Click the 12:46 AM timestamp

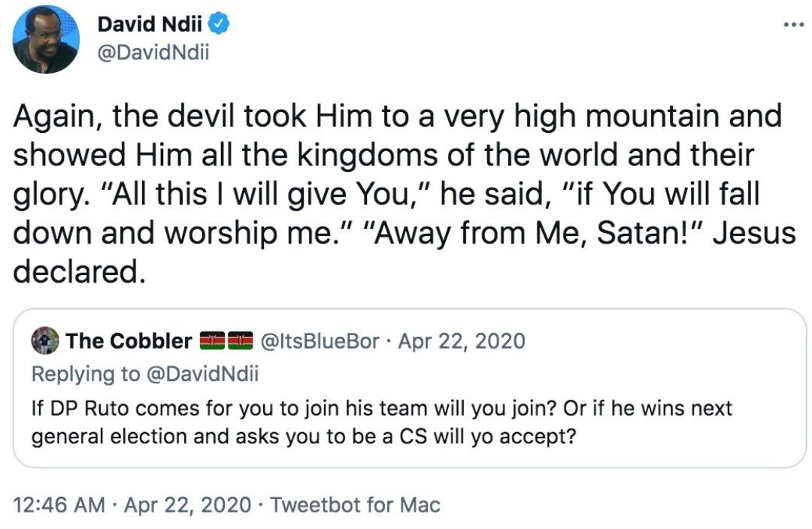click(x=59, y=505)
